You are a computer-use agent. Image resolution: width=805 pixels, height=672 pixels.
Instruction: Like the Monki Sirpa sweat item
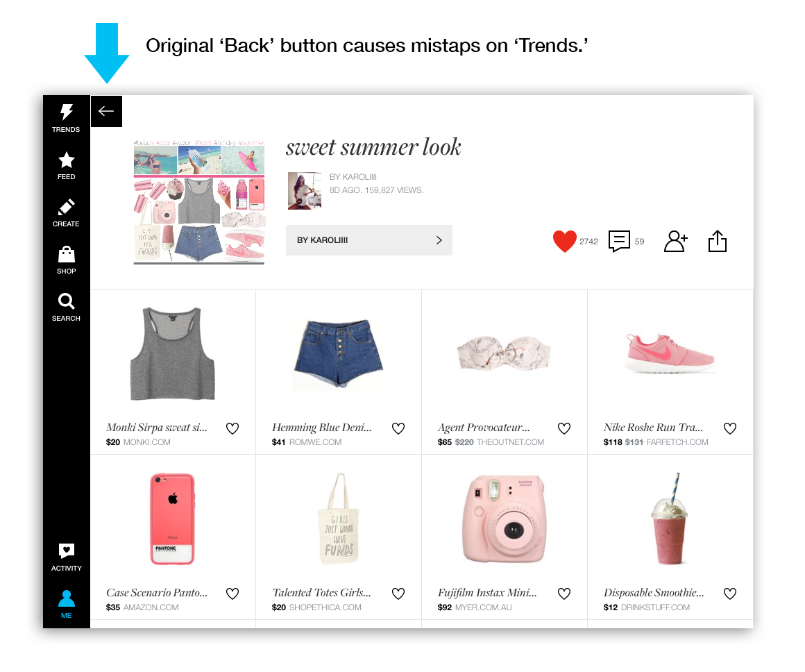tap(232, 428)
